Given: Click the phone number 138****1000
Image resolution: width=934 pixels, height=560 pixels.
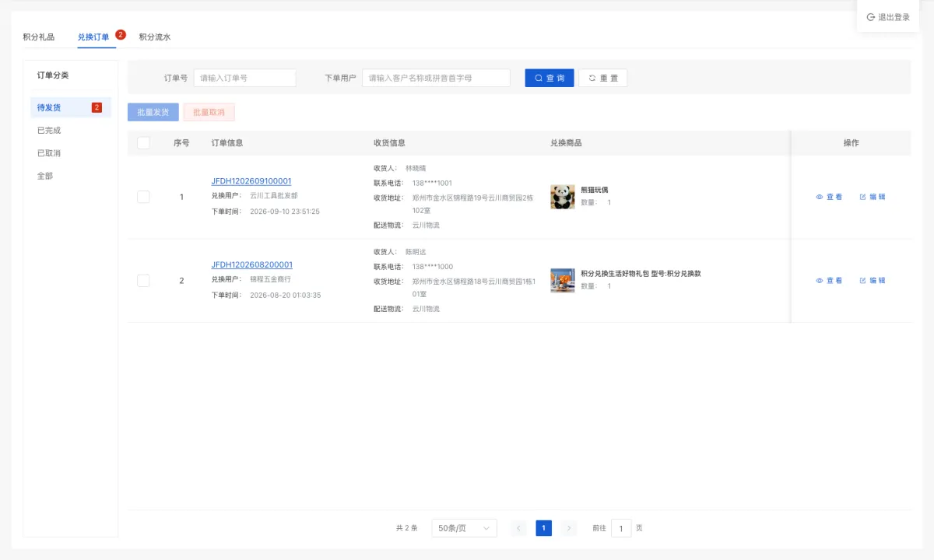Looking at the screenshot, I should coord(433,267).
